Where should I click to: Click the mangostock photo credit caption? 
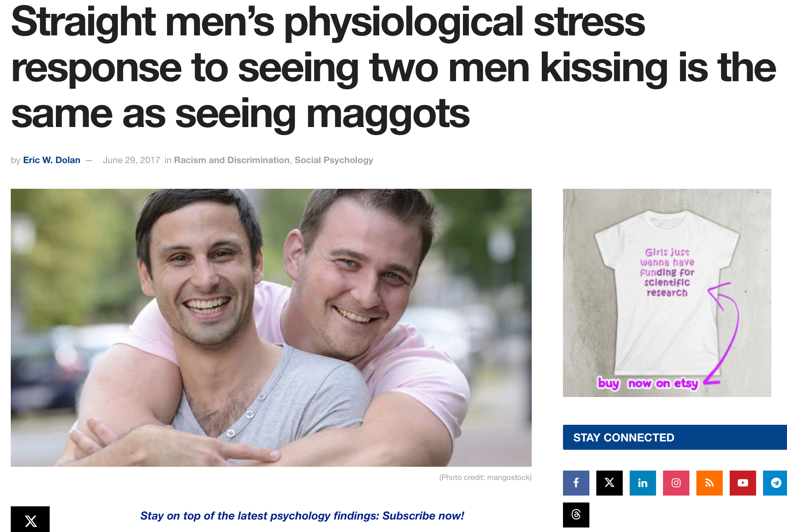coord(485,478)
